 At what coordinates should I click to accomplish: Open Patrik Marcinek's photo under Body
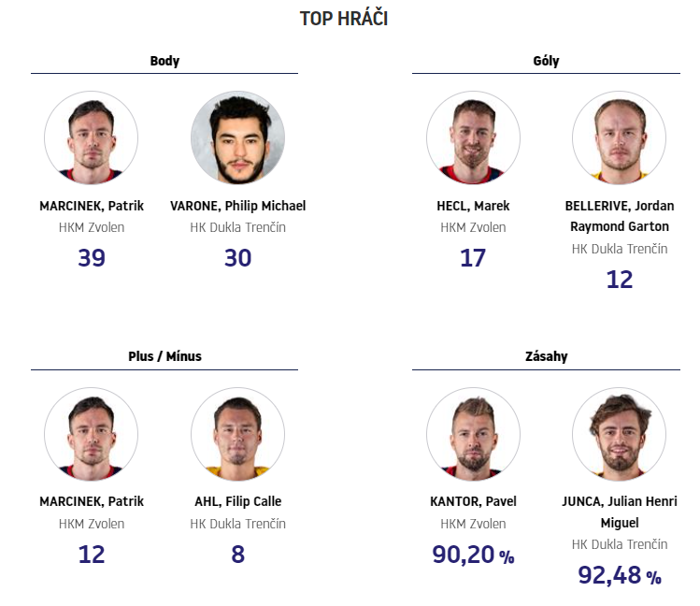point(91,137)
